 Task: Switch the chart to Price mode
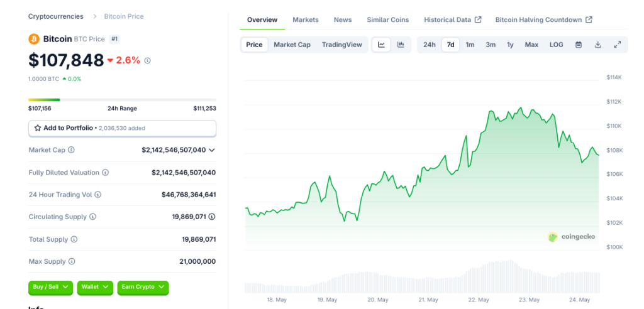tap(254, 45)
